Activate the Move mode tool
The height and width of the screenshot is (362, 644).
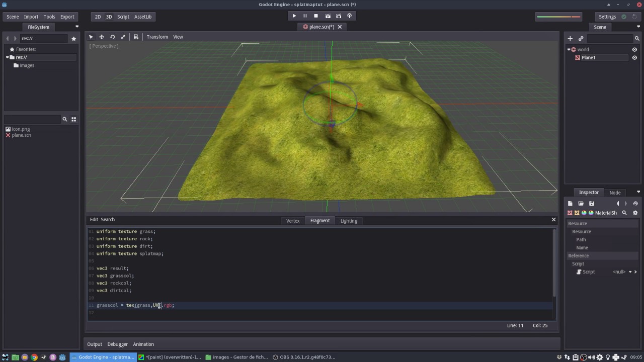[102, 37]
